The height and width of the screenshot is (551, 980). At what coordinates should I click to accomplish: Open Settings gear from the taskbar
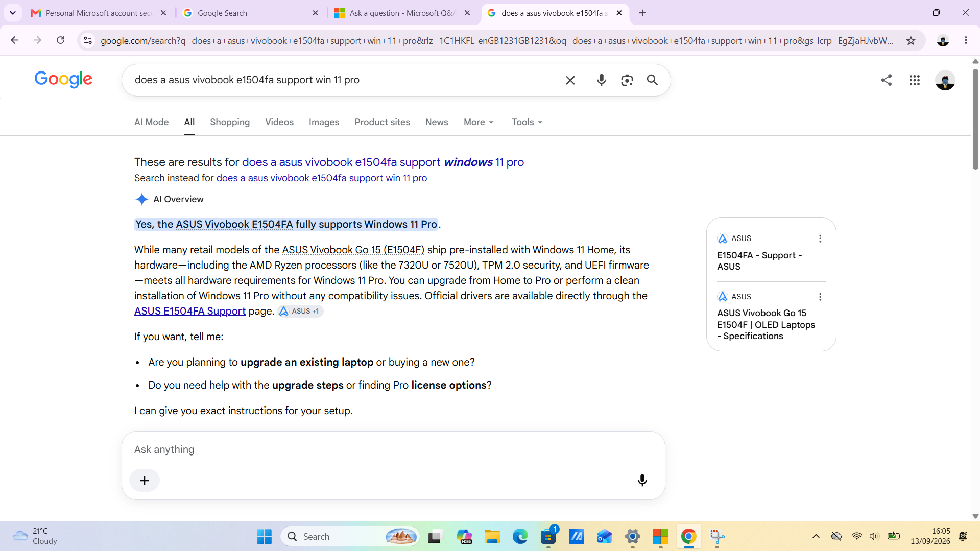click(633, 537)
